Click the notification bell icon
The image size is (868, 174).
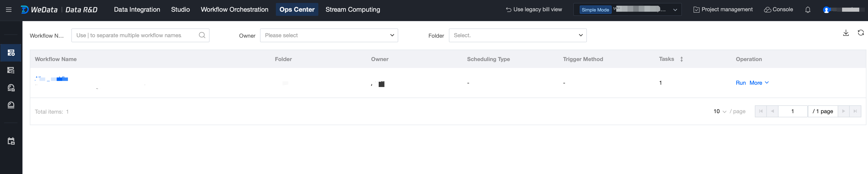point(808,10)
